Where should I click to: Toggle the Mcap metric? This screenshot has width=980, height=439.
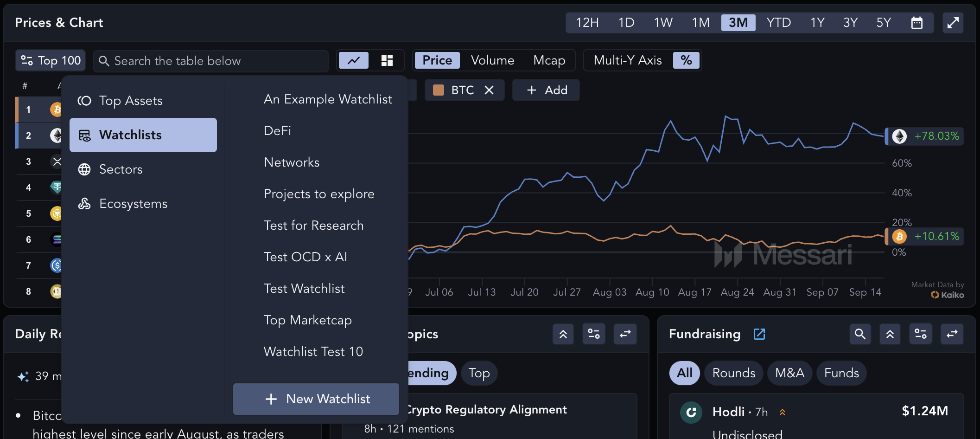coord(549,60)
